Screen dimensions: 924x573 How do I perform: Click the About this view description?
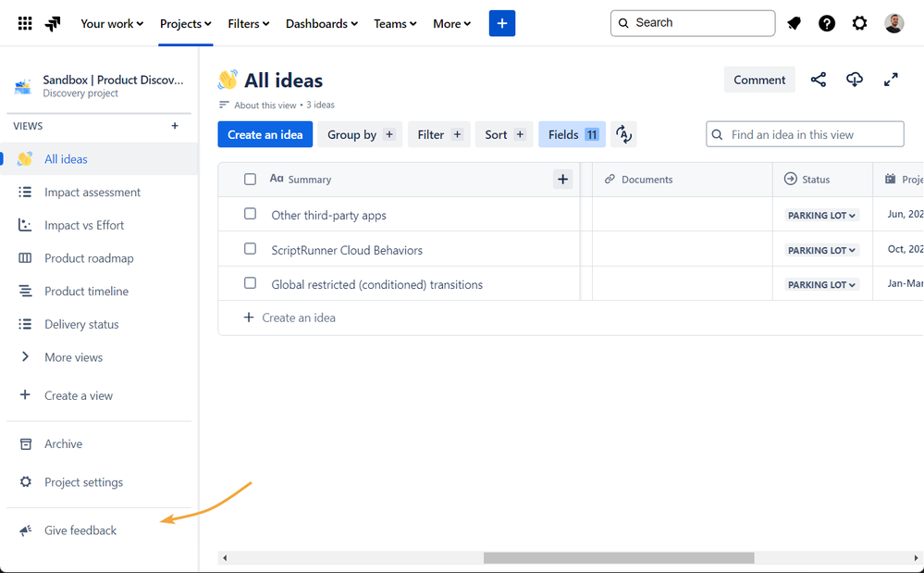point(265,105)
